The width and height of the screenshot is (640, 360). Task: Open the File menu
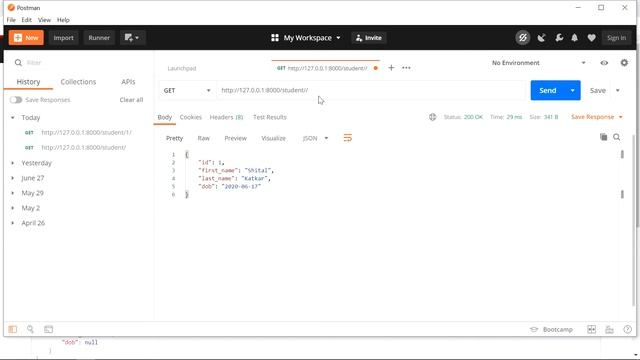11,20
